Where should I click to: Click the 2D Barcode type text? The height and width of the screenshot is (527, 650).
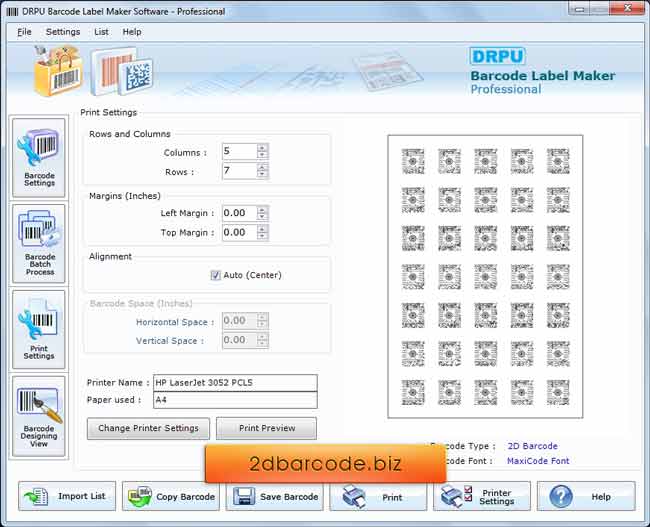tap(532, 446)
